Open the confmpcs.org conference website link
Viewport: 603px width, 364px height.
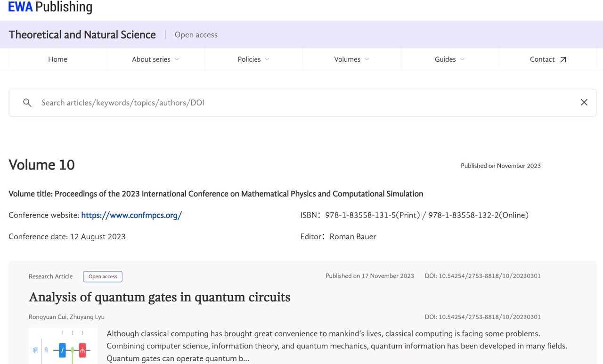(x=131, y=215)
